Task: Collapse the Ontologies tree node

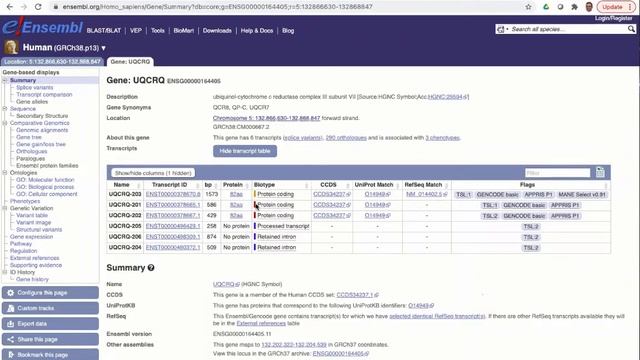Action: point(5,173)
